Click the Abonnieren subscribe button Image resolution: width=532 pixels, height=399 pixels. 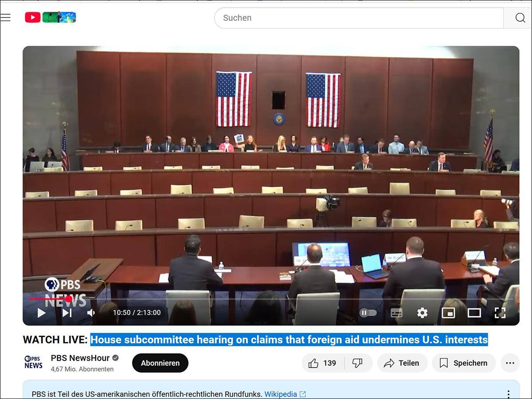click(160, 363)
